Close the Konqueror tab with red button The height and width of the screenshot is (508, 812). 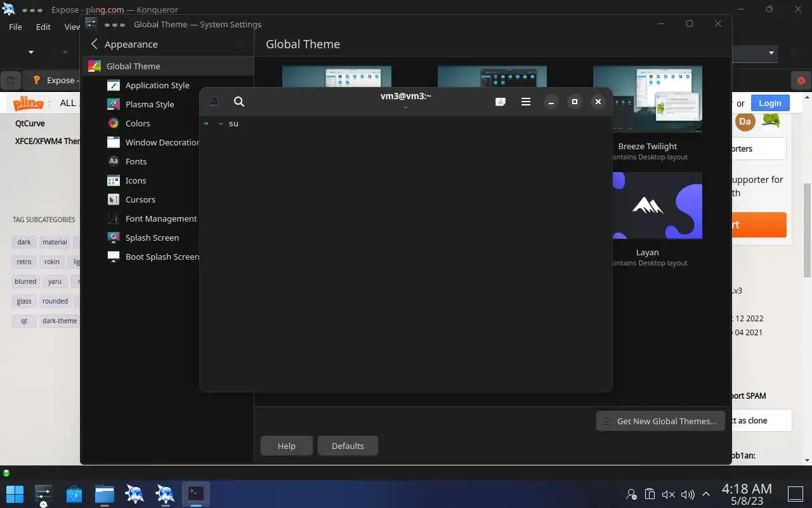(x=801, y=81)
